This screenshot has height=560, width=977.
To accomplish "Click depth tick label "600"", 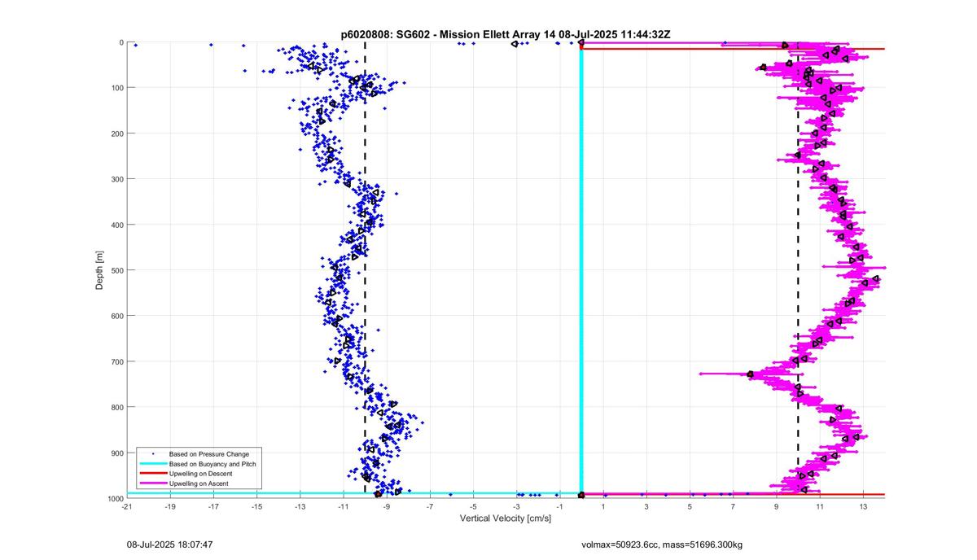I will click(x=116, y=316).
